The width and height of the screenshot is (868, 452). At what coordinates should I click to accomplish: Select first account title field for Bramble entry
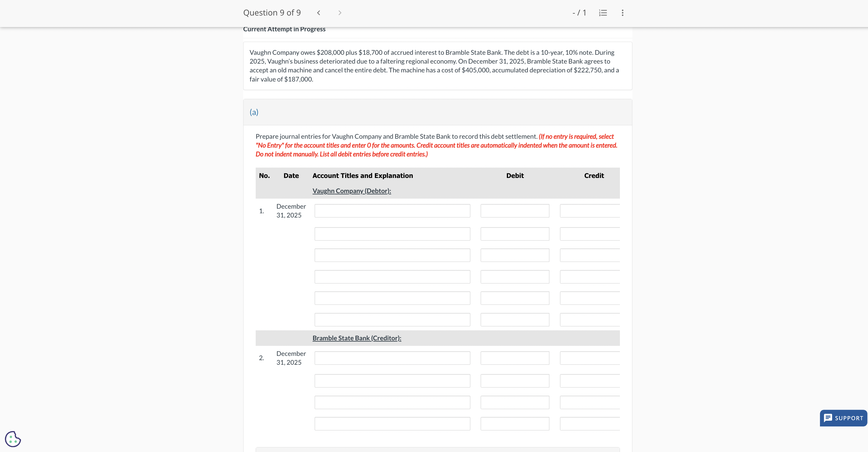coord(392,358)
